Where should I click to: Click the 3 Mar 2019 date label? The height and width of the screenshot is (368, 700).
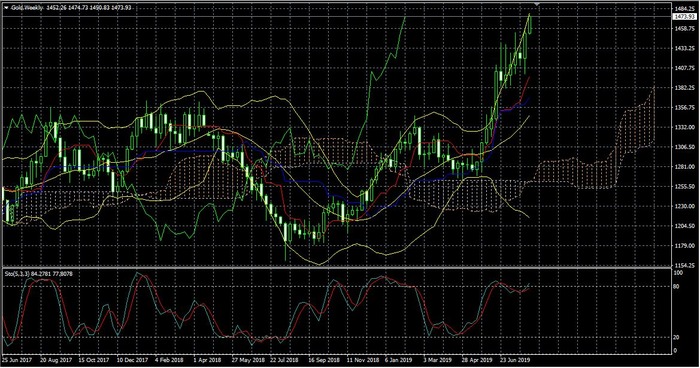(437, 360)
